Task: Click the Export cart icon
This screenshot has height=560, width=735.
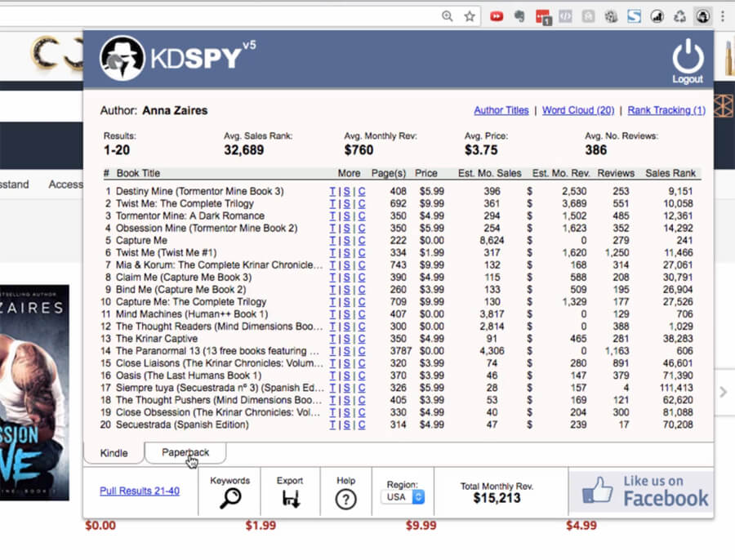Action: 290,498
